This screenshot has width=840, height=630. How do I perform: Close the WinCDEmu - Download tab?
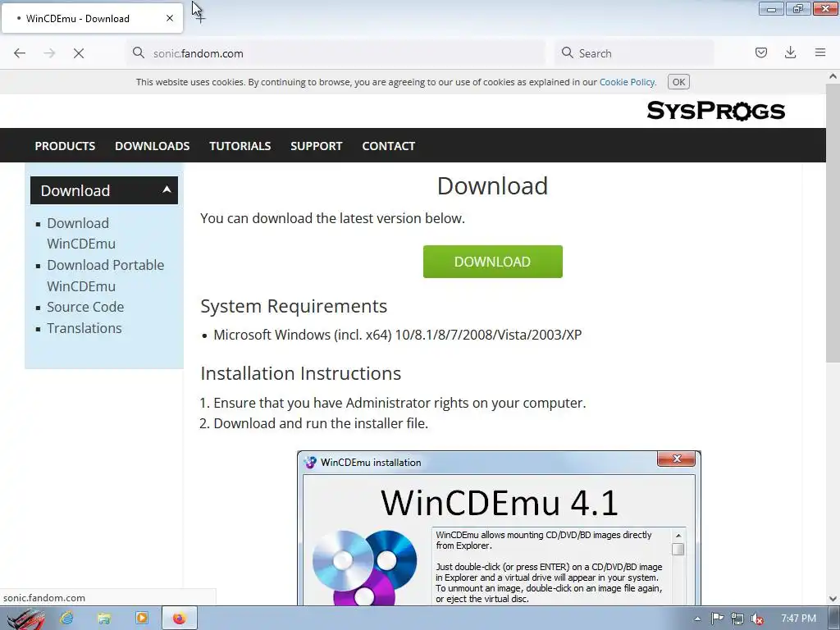(170, 18)
